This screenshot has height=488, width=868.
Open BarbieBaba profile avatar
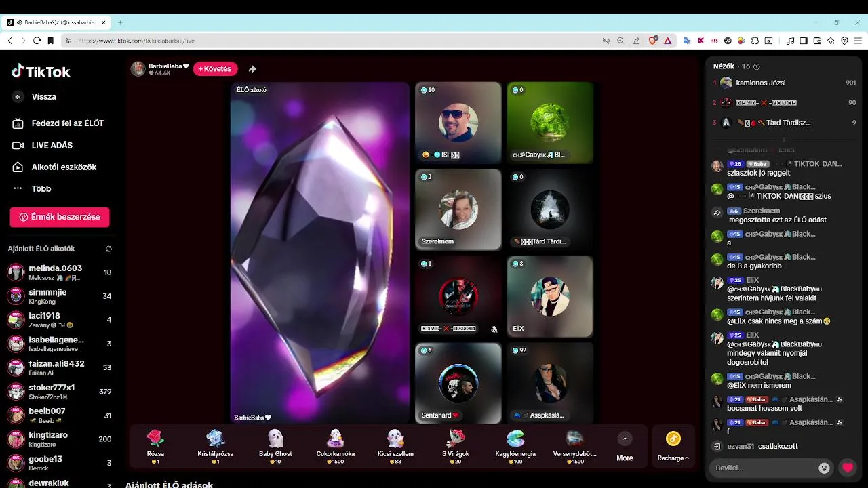[x=138, y=69]
